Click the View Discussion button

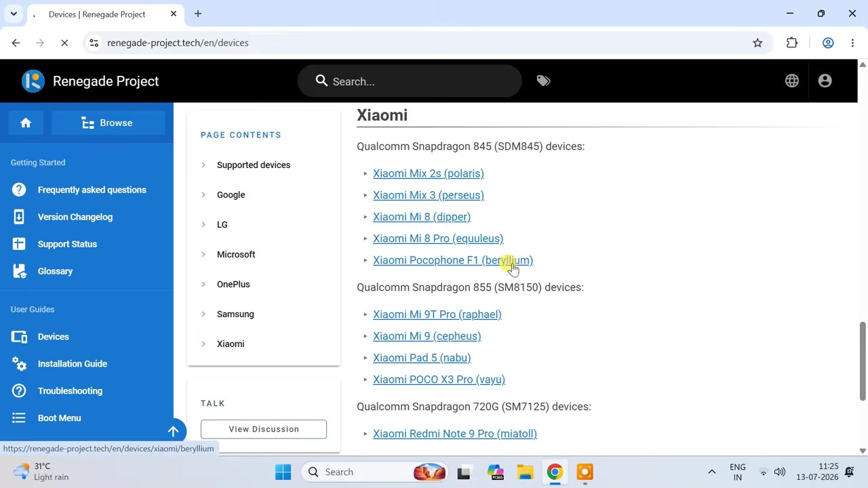point(264,429)
